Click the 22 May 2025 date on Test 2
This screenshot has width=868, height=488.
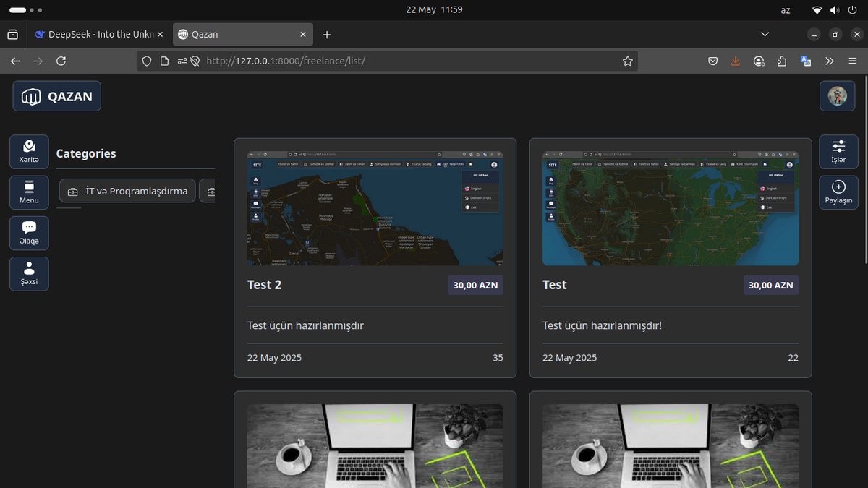click(274, 358)
